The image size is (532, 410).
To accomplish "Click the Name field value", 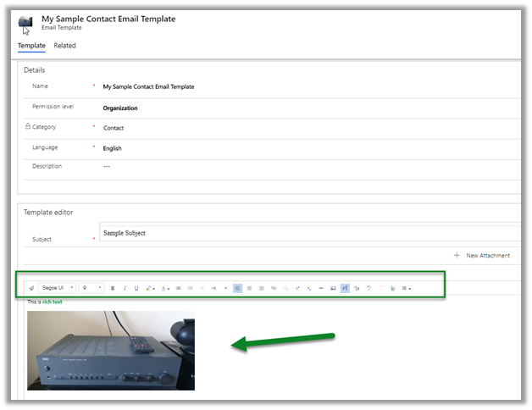I will (x=148, y=86).
